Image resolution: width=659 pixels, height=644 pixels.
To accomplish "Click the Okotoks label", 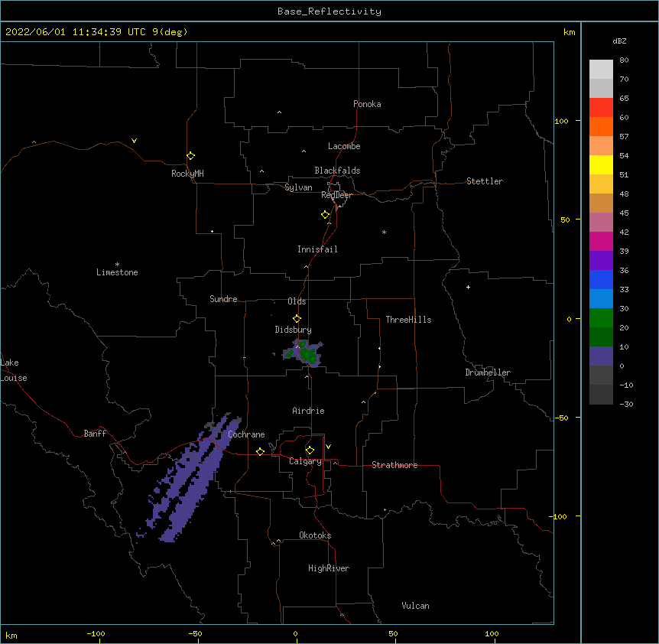I will coord(315,535).
